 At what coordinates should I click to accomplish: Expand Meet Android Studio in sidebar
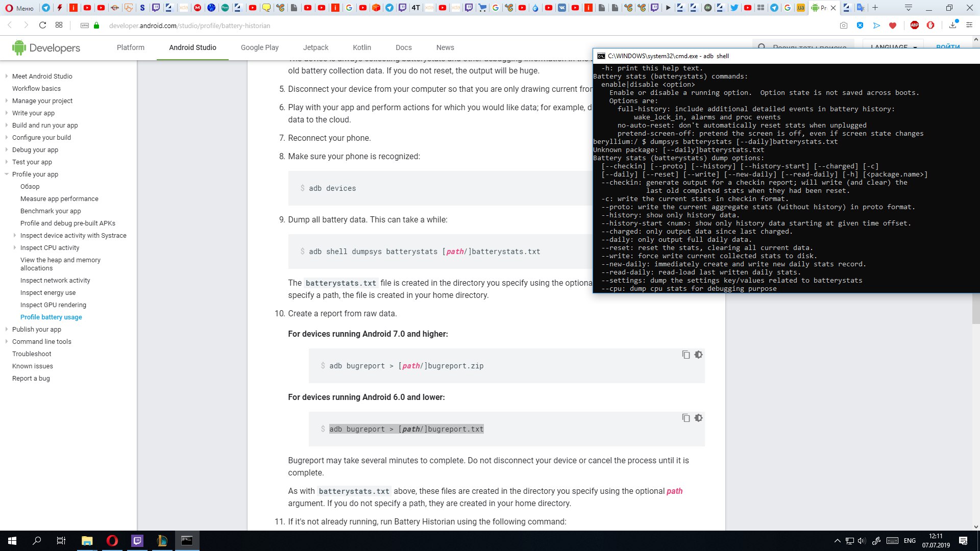tap(7, 76)
